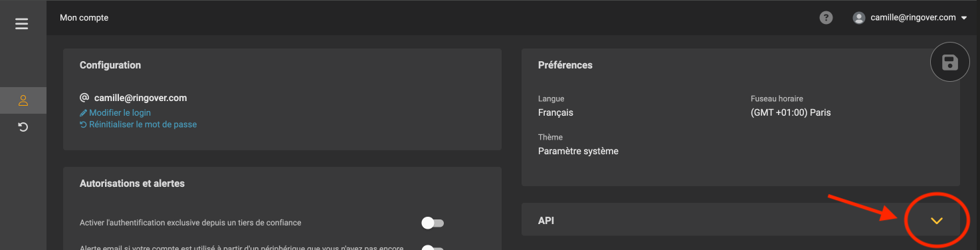
Task: Open the hamburger navigation menu
Action: 22,24
